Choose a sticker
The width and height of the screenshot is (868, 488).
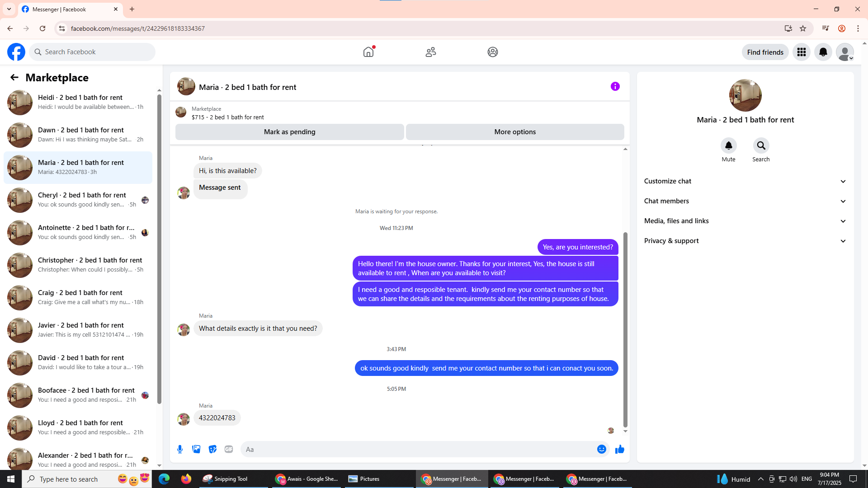(212, 449)
